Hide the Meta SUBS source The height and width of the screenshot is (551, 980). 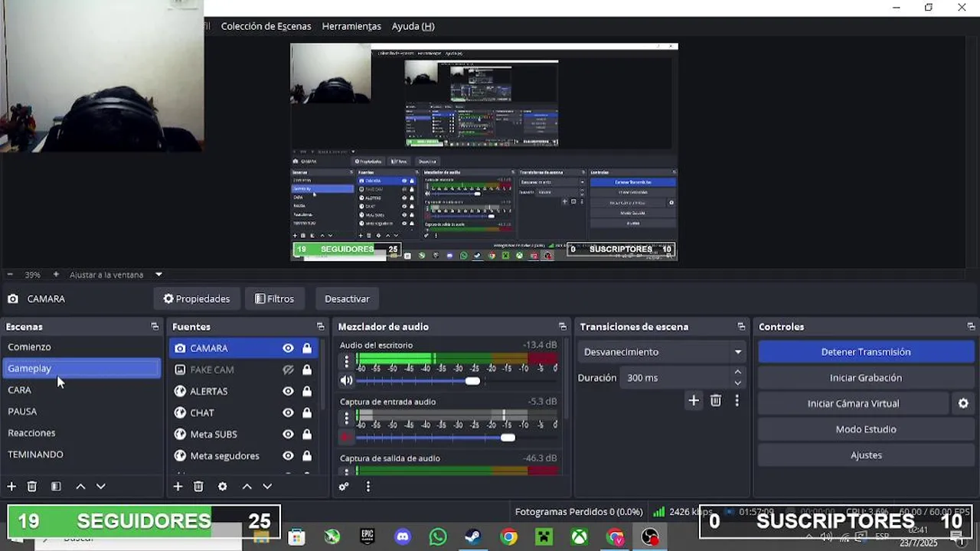288,434
